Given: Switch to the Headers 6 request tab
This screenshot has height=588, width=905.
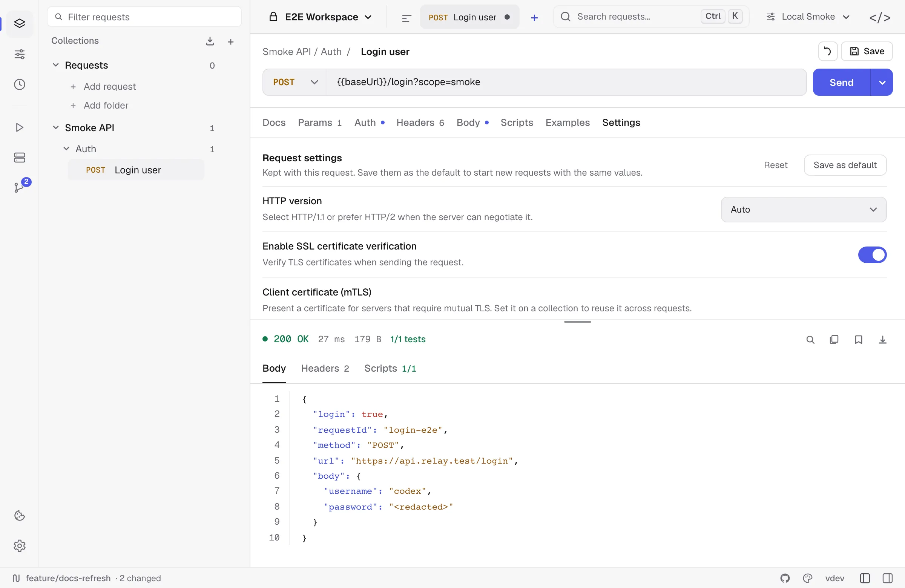Looking at the screenshot, I should point(420,122).
